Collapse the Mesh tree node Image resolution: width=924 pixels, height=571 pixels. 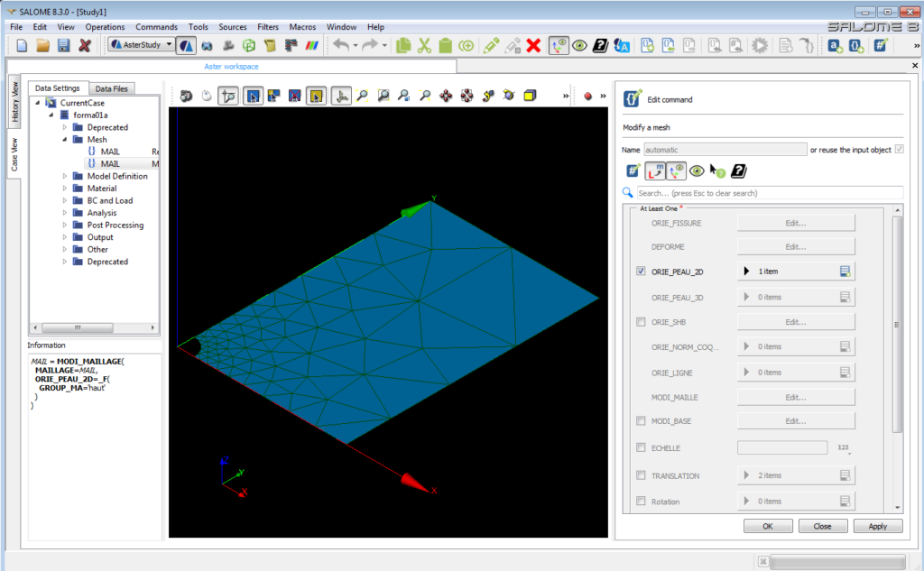pos(65,140)
